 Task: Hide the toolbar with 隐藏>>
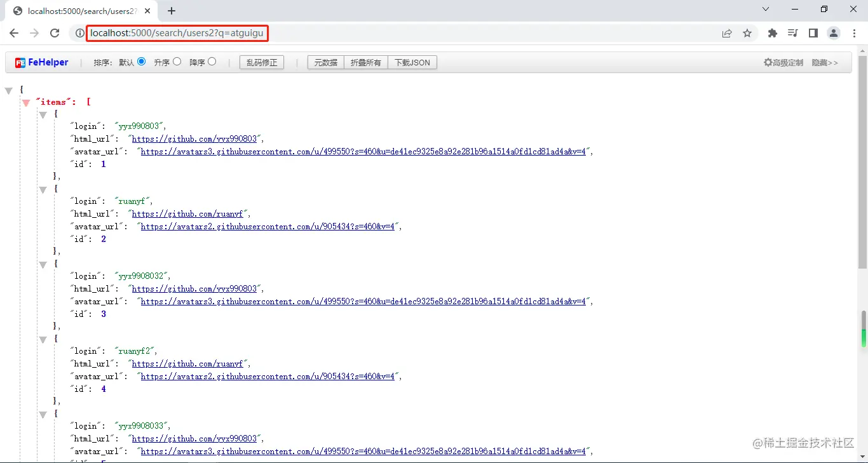[825, 62]
